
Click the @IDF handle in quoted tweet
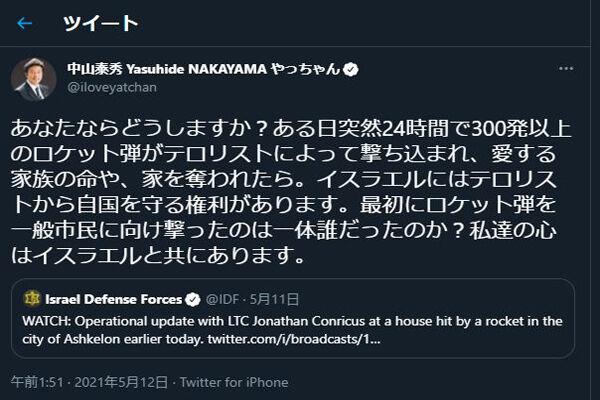(221, 299)
